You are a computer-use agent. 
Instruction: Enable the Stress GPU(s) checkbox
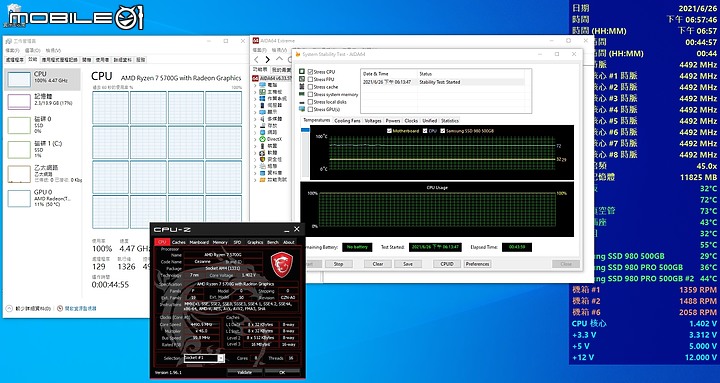[x=310, y=109]
